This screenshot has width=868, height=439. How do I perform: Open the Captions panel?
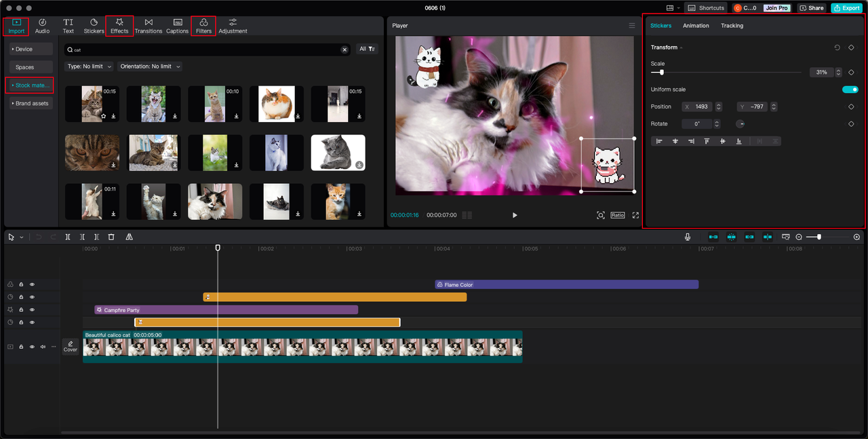point(178,26)
